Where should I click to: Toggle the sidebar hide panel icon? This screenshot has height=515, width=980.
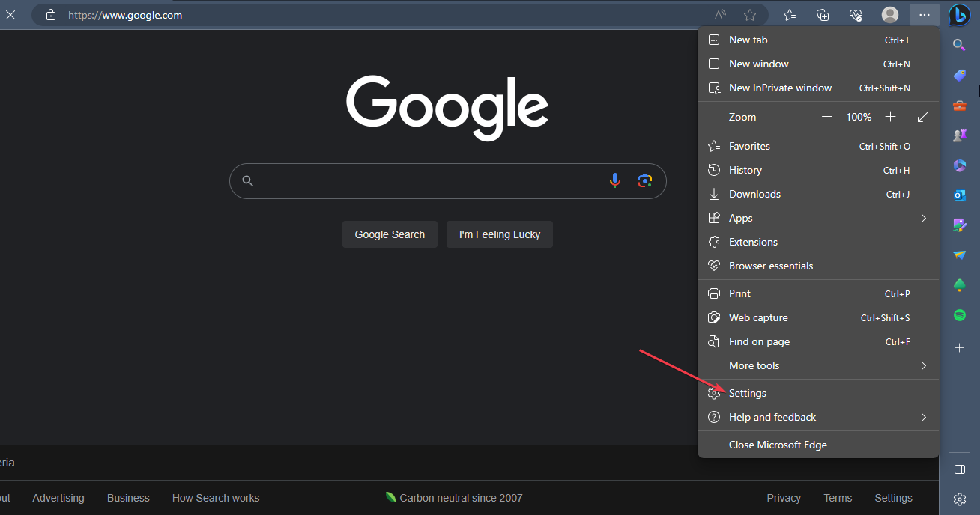[959, 469]
